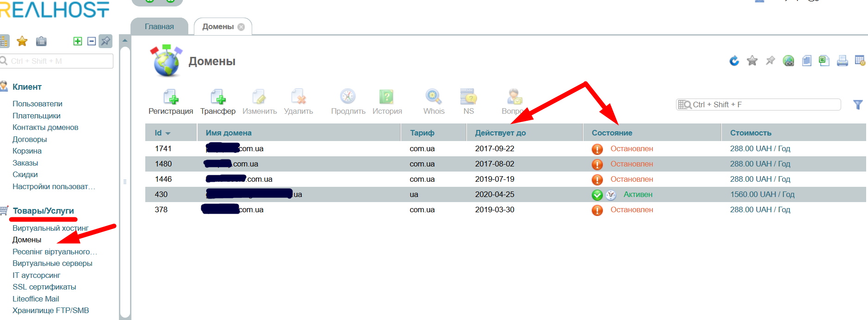
Task: Open Корзина in the sidebar
Action: tap(27, 151)
